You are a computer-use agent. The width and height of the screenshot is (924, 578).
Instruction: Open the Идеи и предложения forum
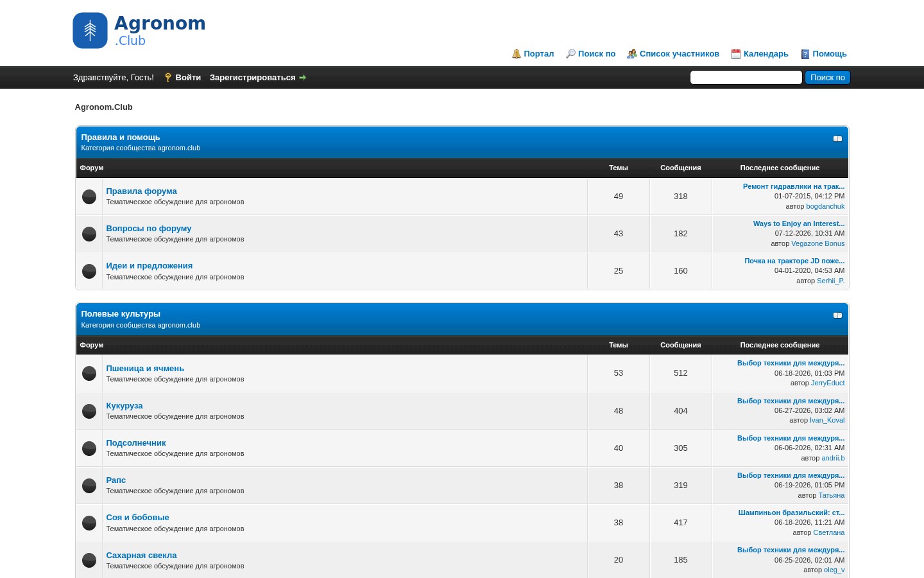point(149,266)
